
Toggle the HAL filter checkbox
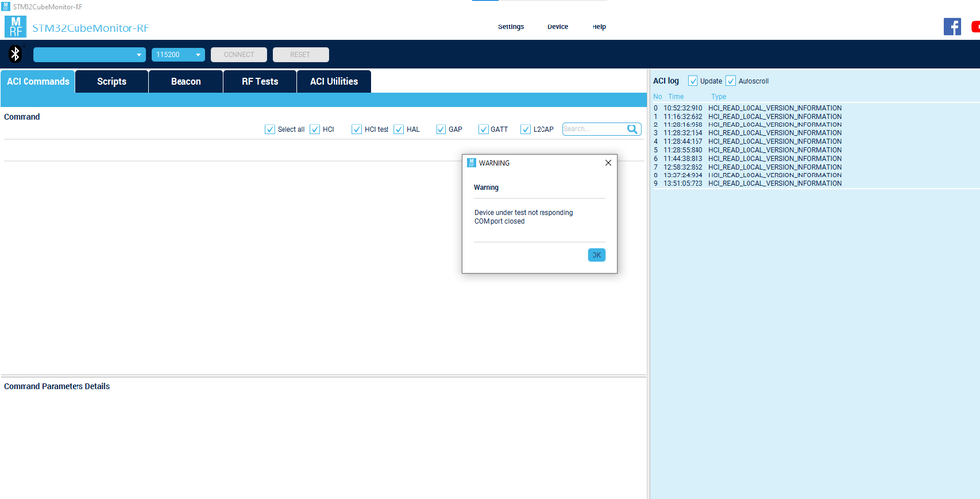[x=398, y=129]
